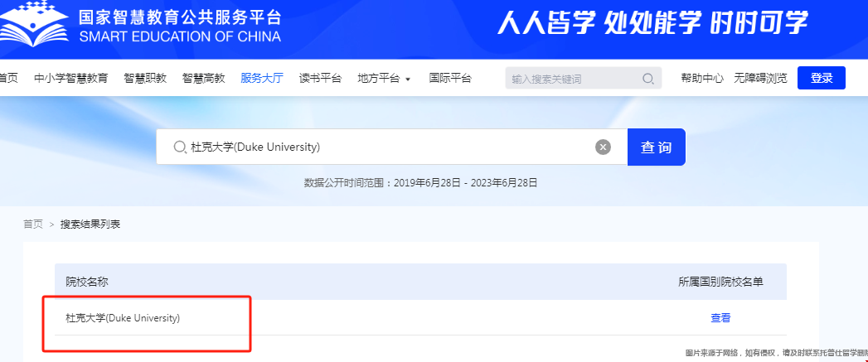Click the 登录 login button
The image size is (868, 362).
pyautogui.click(x=822, y=78)
